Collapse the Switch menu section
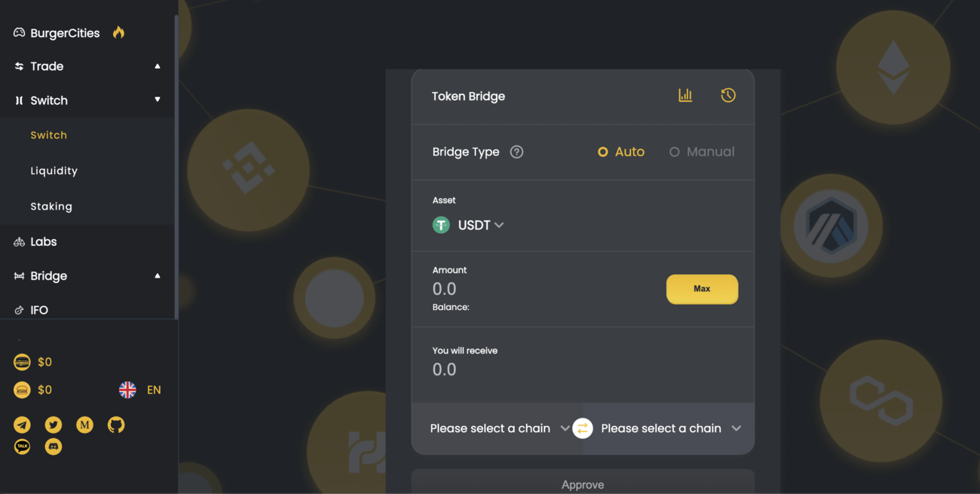 [88, 100]
